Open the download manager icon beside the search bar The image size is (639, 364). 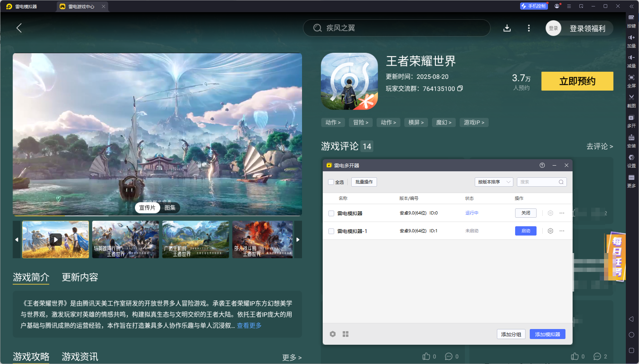(x=507, y=28)
